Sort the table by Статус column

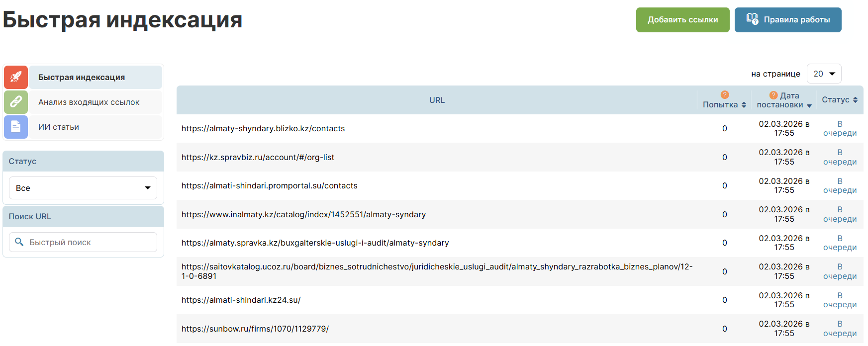pos(840,100)
